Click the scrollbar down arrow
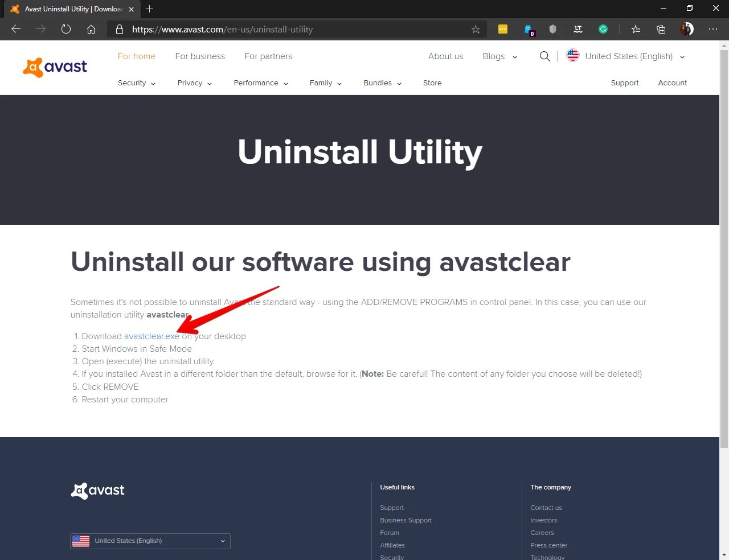This screenshot has height=560, width=729. click(x=724, y=555)
